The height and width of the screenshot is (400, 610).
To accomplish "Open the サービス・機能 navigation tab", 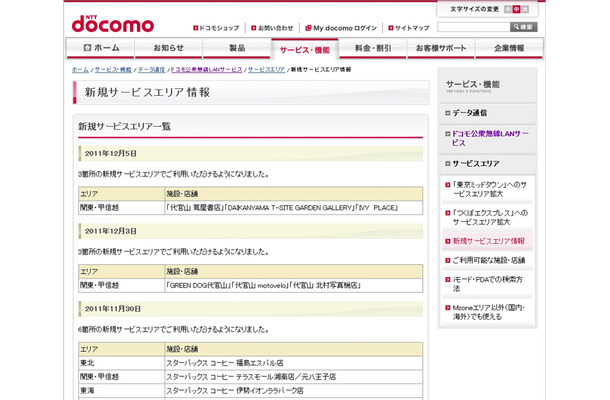I will pyautogui.click(x=305, y=49).
